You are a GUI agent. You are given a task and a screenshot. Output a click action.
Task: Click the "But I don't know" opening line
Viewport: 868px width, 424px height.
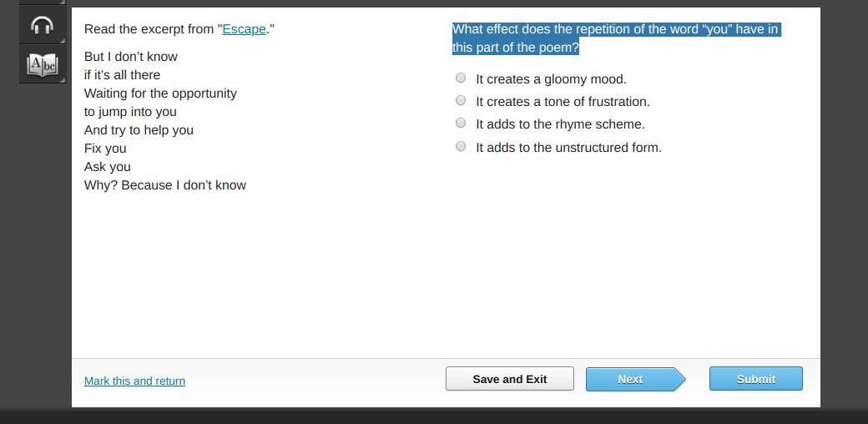point(130,57)
